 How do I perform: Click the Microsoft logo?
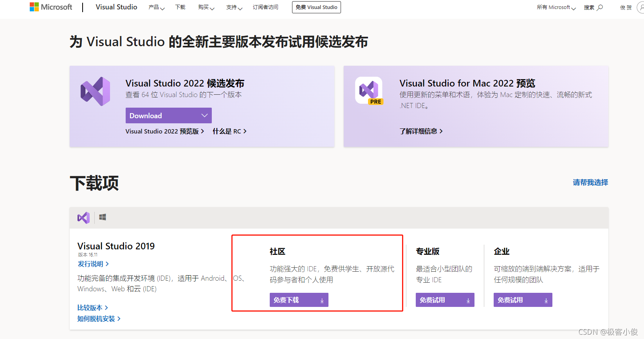51,7
